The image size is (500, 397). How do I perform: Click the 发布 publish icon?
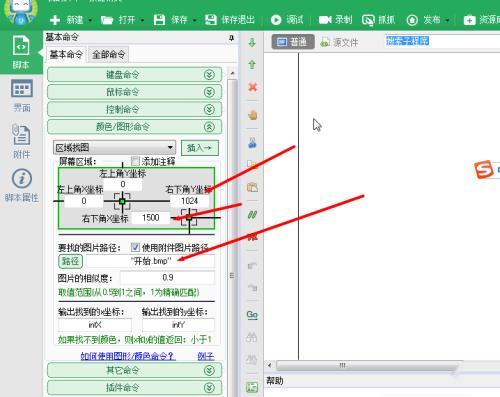[412, 20]
